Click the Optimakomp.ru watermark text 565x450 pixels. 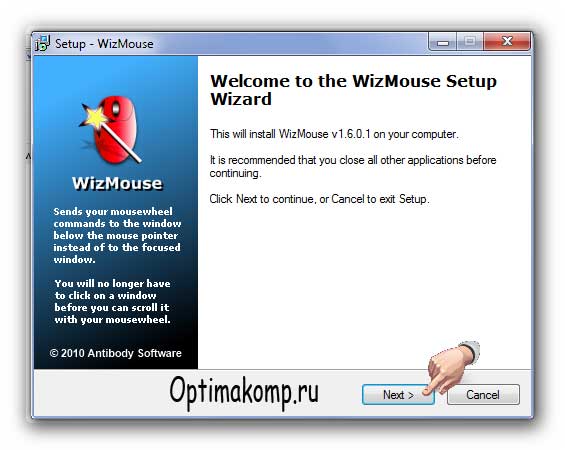pyautogui.click(x=244, y=392)
